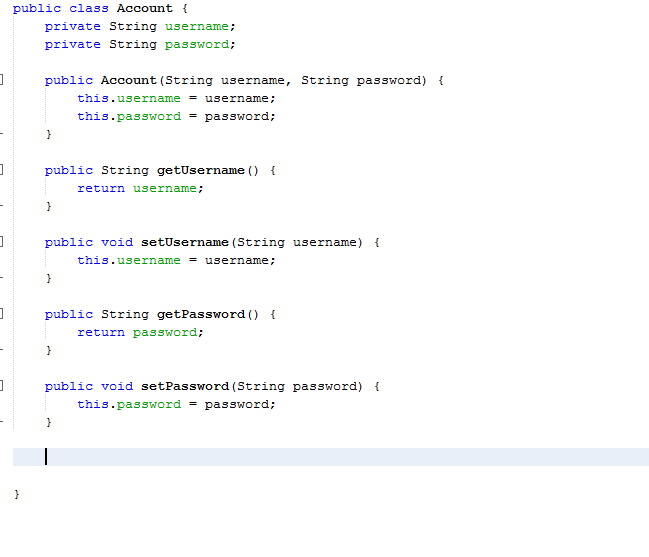649x557 pixels.
Task: Click 'this.username' inside the setUsername method
Action: 129,260
